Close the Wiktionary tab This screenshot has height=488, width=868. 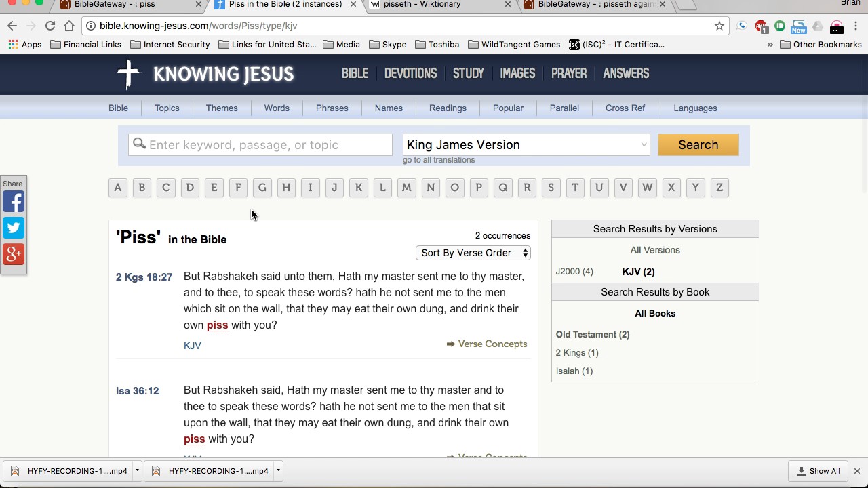508,5
